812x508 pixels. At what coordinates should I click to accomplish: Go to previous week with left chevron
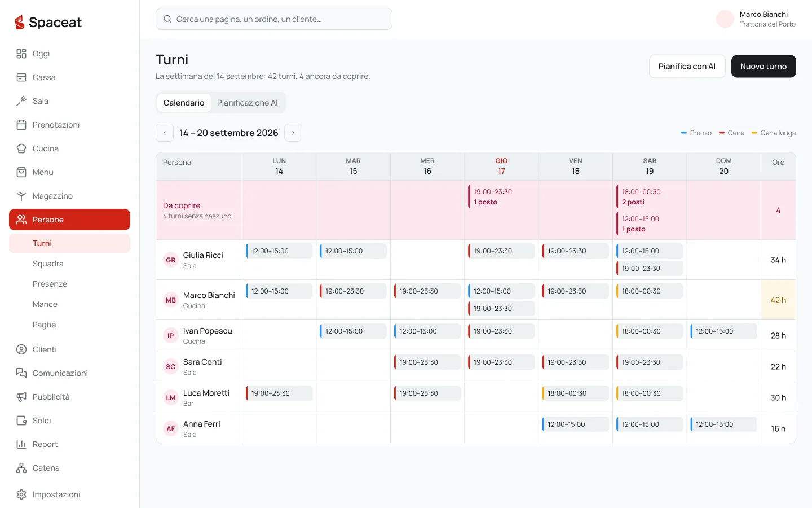coord(164,133)
